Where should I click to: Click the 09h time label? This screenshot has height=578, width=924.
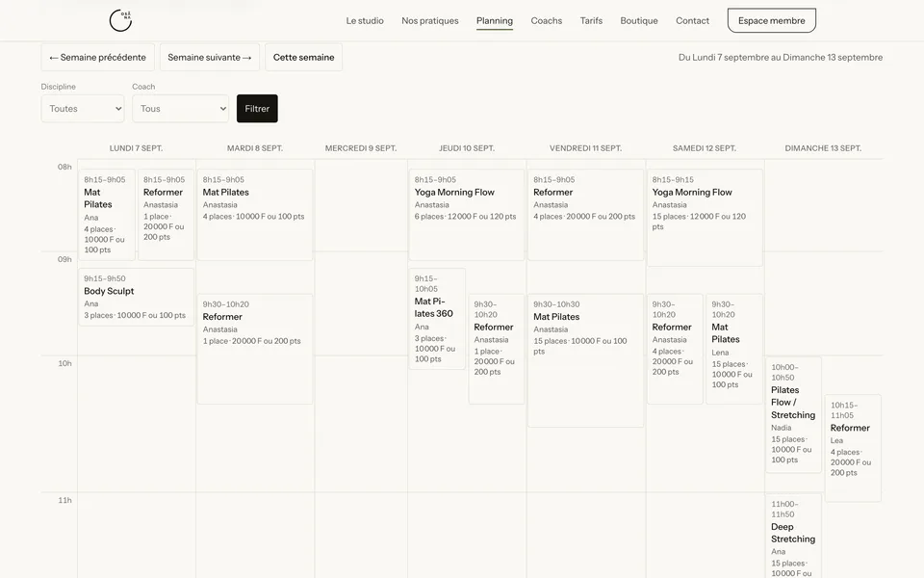(64, 259)
